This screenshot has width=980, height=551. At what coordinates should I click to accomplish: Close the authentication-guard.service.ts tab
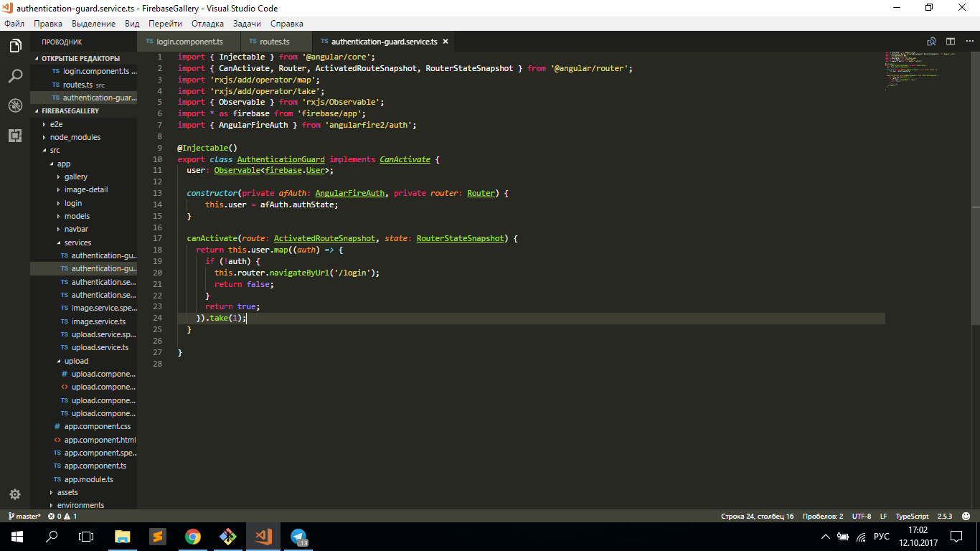tap(446, 42)
